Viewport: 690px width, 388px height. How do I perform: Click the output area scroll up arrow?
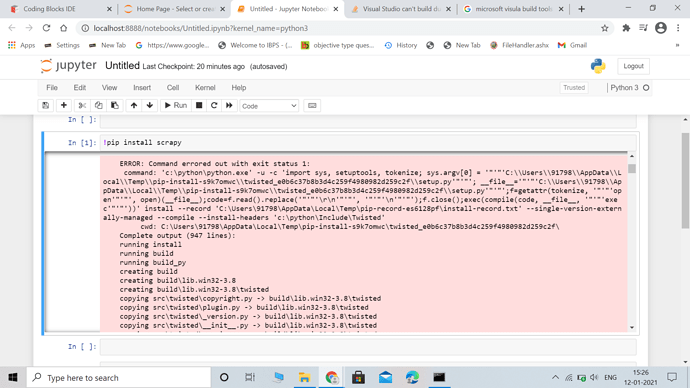click(x=632, y=156)
